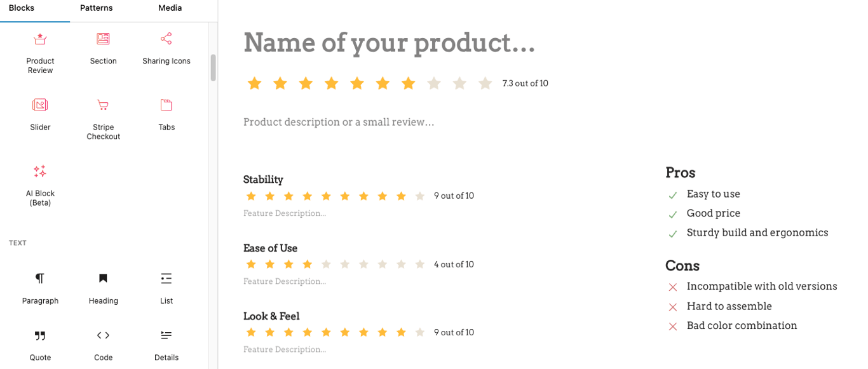This screenshot has width=868, height=369.
Task: Edit the product name heading
Action: pos(389,43)
